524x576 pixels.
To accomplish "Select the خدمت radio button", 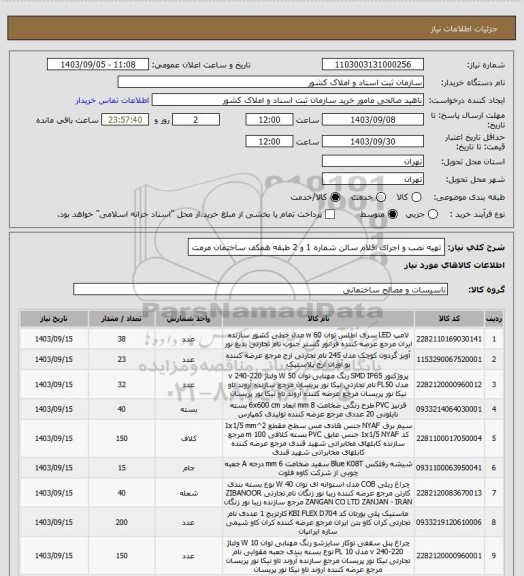I will pos(381,197).
